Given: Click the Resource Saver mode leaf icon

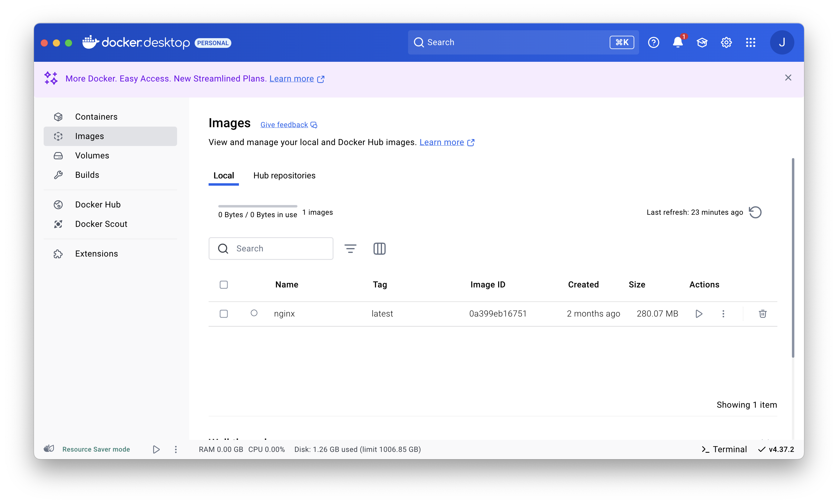Looking at the screenshot, I should pos(49,449).
